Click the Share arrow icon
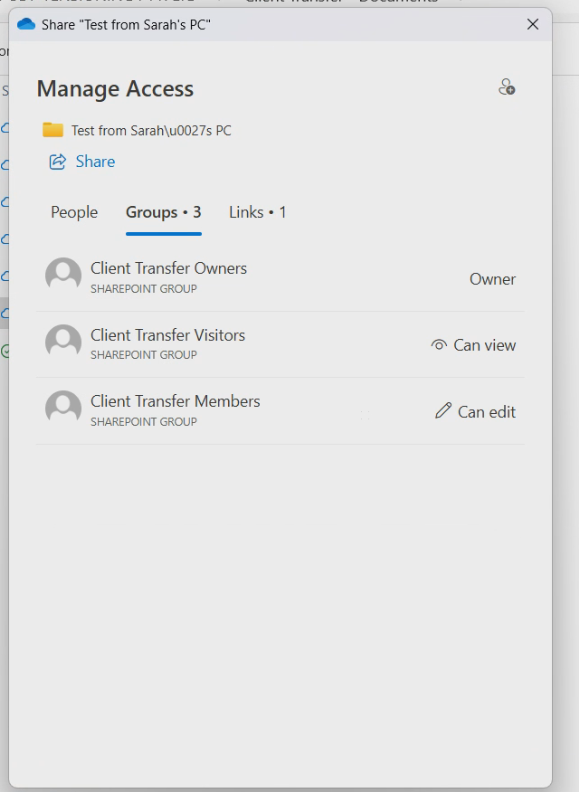Viewport: 579px width, 792px height. pyautogui.click(x=57, y=162)
